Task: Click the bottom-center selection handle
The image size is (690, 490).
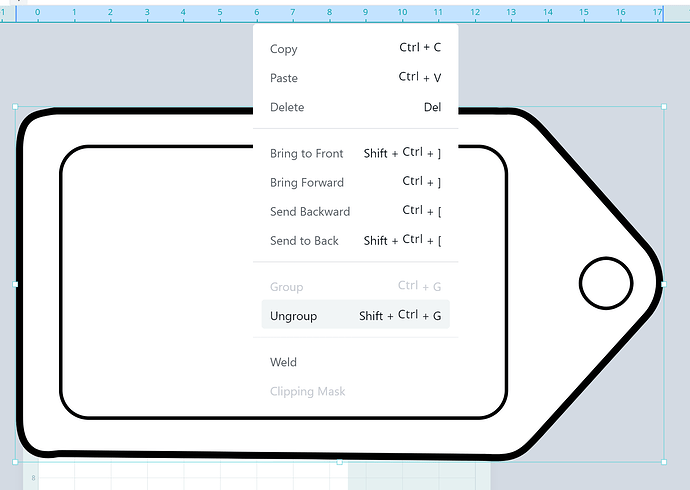Action: coord(339,462)
